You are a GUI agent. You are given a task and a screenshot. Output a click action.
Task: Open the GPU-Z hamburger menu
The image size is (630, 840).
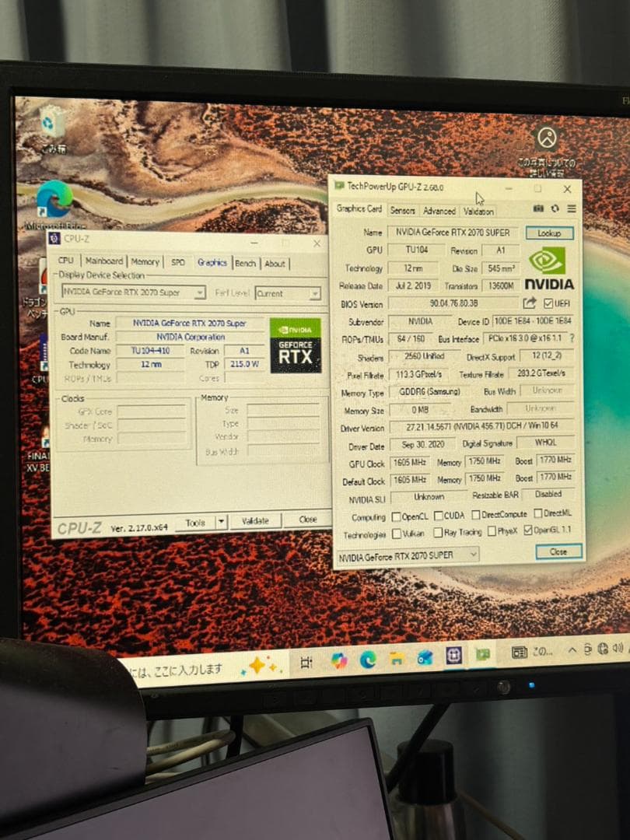(x=572, y=208)
